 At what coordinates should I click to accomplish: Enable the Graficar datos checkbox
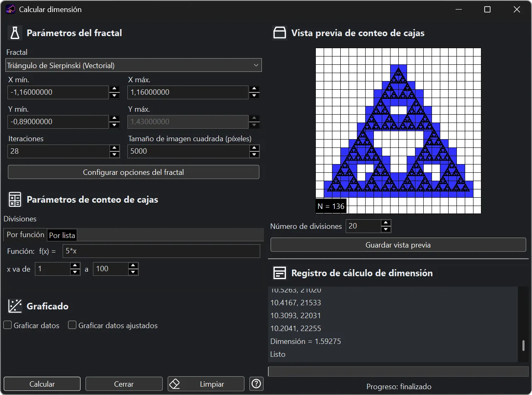(x=7, y=325)
